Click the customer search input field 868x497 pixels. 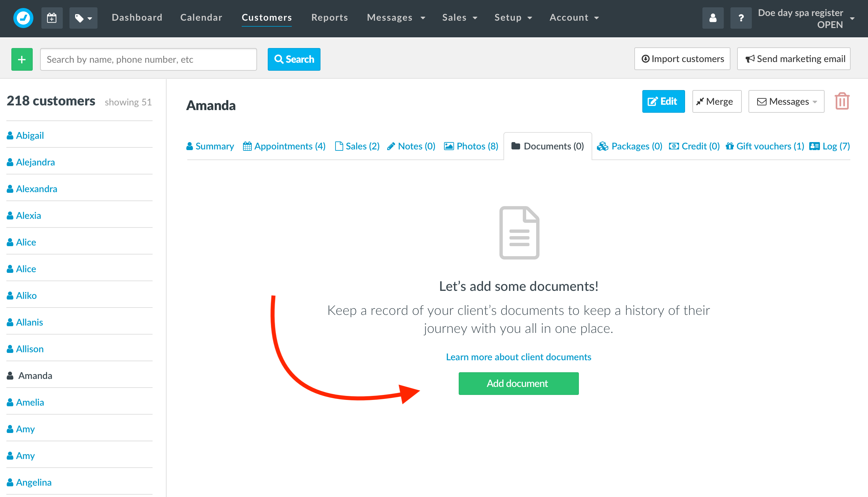coord(147,59)
